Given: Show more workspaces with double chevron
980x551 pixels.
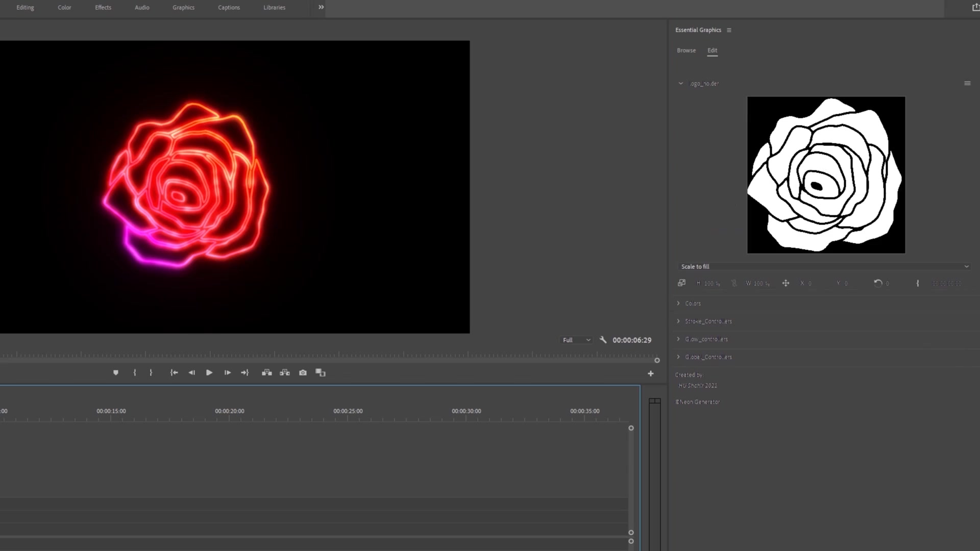Looking at the screenshot, I should 321,7.
